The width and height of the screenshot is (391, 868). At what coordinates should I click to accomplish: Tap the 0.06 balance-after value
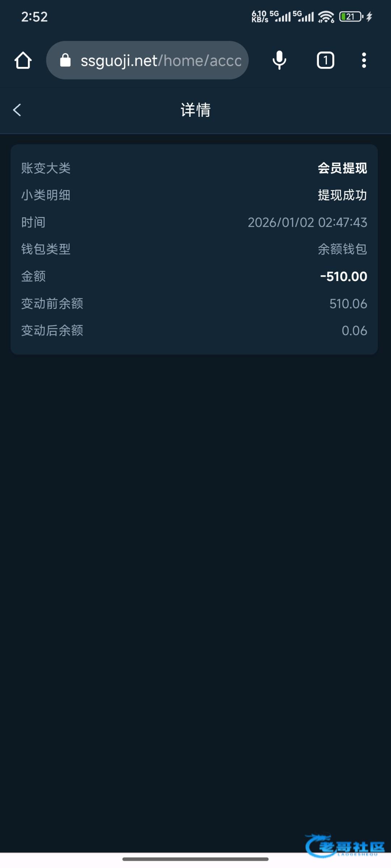(x=354, y=331)
